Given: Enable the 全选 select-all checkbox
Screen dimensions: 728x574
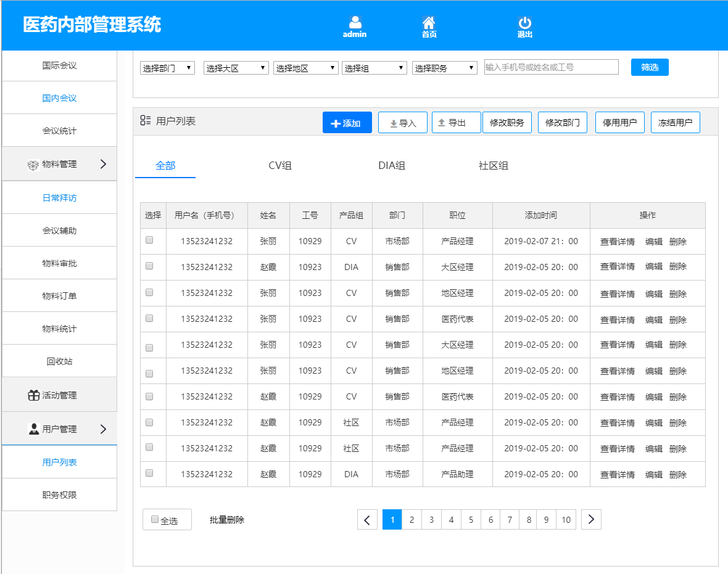Looking at the screenshot, I should (154, 519).
